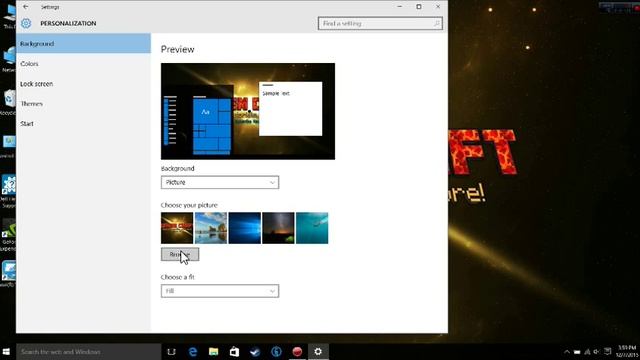Open the network icon in the system tray

[x=587, y=352]
